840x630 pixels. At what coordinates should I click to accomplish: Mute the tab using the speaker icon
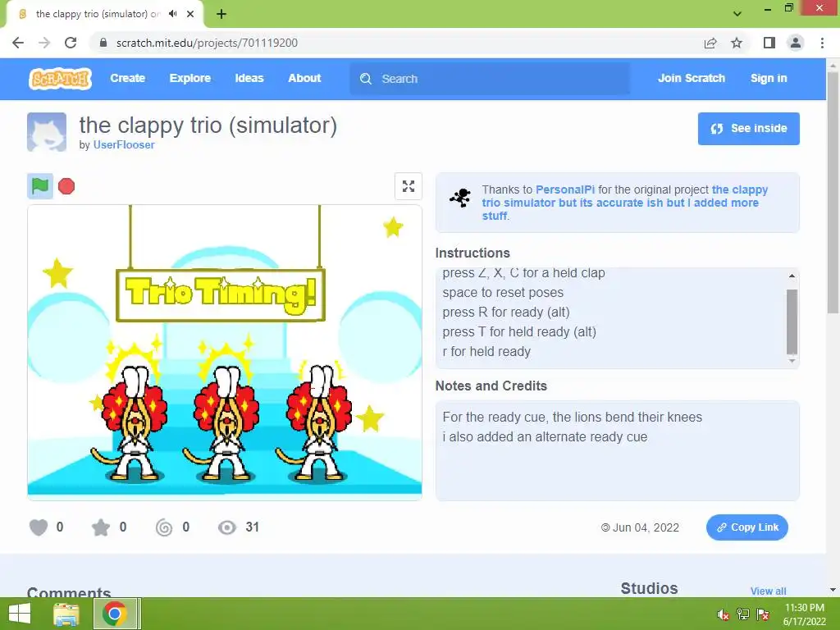click(x=172, y=14)
